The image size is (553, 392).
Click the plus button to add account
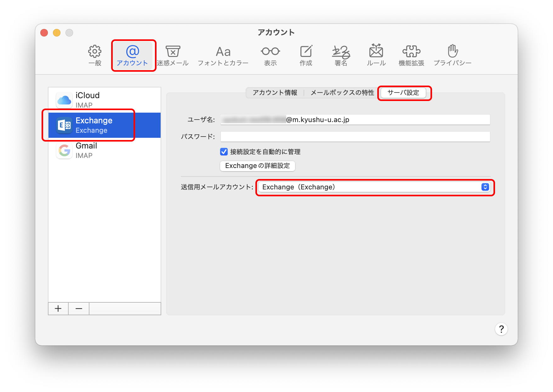pyautogui.click(x=58, y=309)
